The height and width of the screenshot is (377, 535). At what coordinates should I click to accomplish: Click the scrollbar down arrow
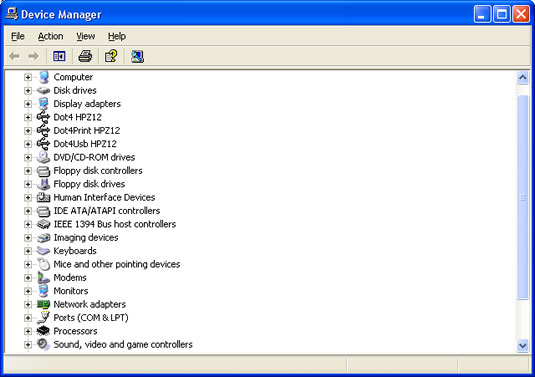tap(522, 346)
